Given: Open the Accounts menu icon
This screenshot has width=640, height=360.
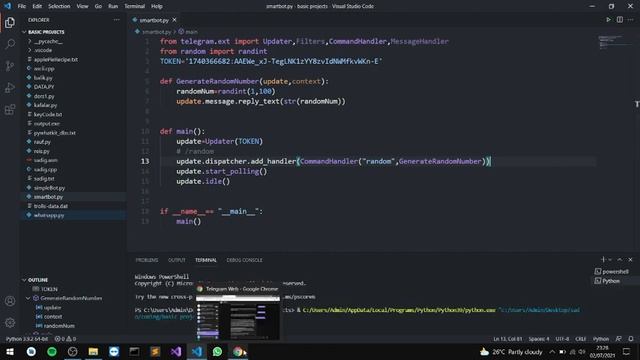Looking at the screenshot, I should (x=10, y=301).
